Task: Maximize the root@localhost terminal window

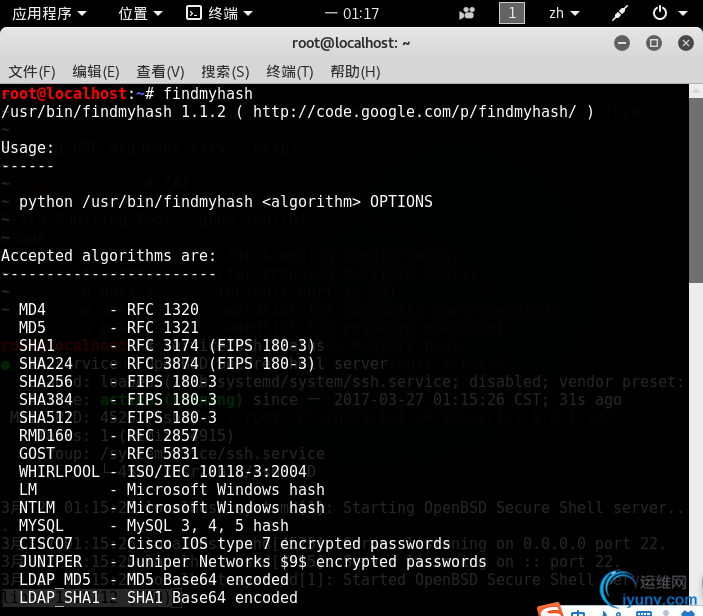Action: pyautogui.click(x=654, y=43)
